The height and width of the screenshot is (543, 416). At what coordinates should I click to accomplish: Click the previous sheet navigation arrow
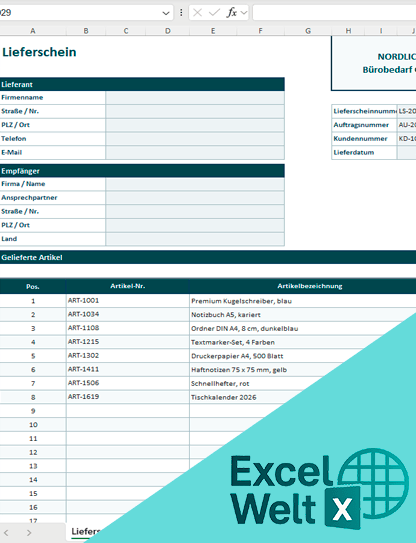click(6, 533)
